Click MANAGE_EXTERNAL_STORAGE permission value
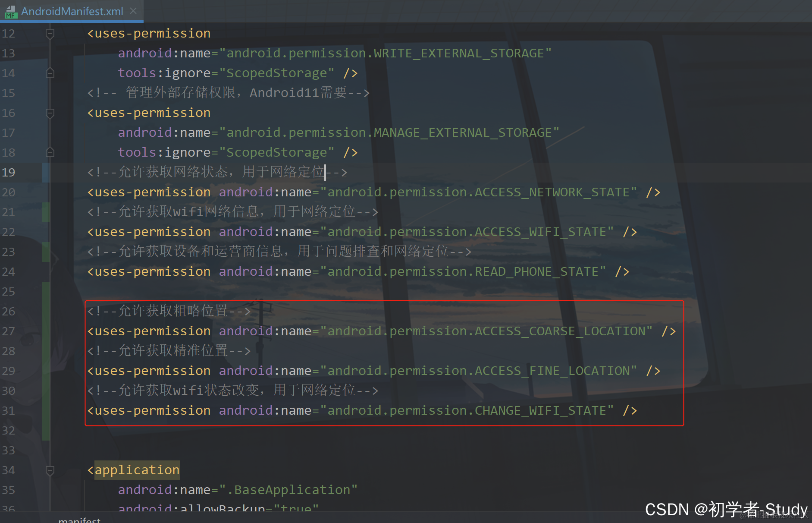The height and width of the screenshot is (523, 812). pos(389,132)
